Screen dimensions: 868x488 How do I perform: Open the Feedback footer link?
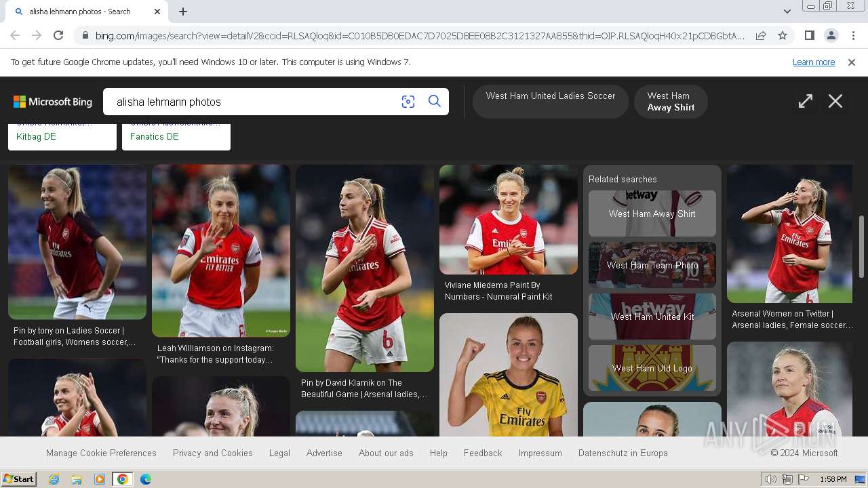pos(483,453)
